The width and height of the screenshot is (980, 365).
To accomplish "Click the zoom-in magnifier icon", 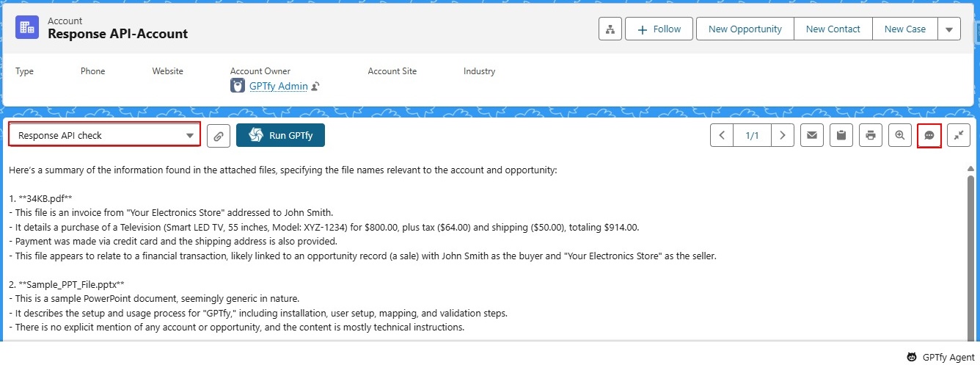I will click(x=900, y=135).
